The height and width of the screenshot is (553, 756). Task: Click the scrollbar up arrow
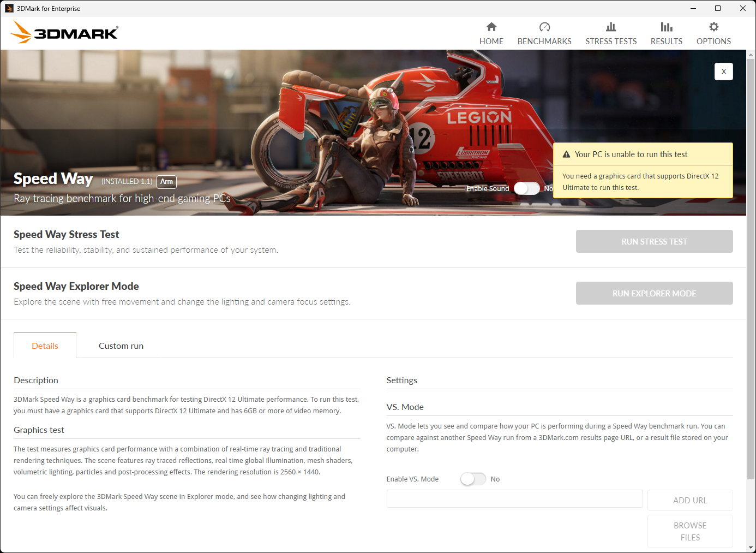tap(751, 54)
